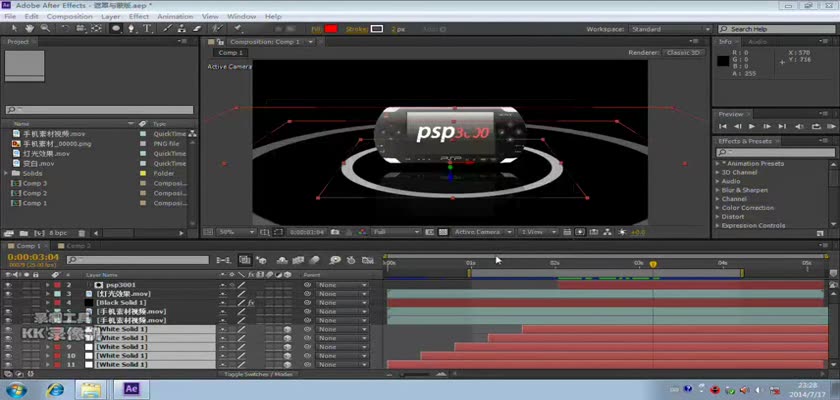Select the Ellipse shape tool
840x400 pixels.
click(116, 29)
